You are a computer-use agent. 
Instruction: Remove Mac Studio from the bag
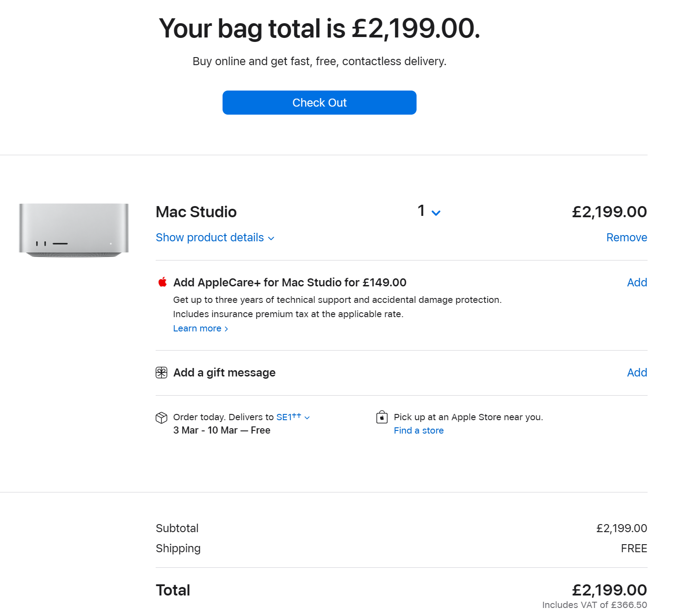627,237
